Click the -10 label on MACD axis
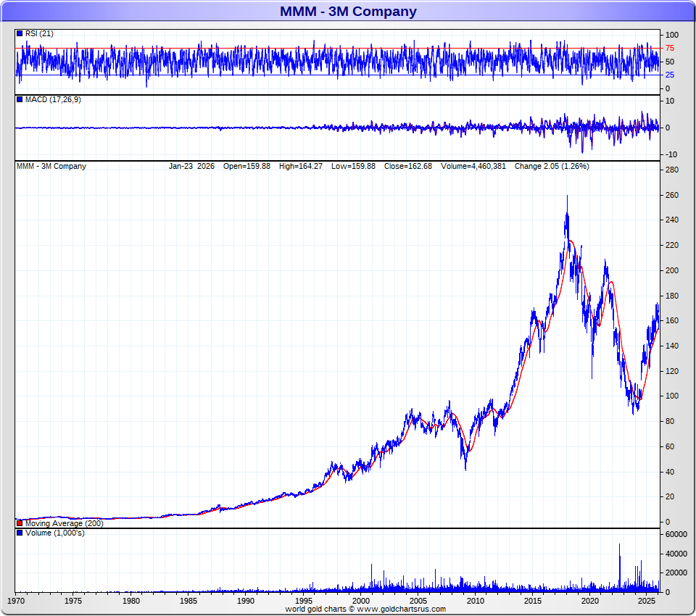Screen dimensions: 696x616 (x=671, y=154)
